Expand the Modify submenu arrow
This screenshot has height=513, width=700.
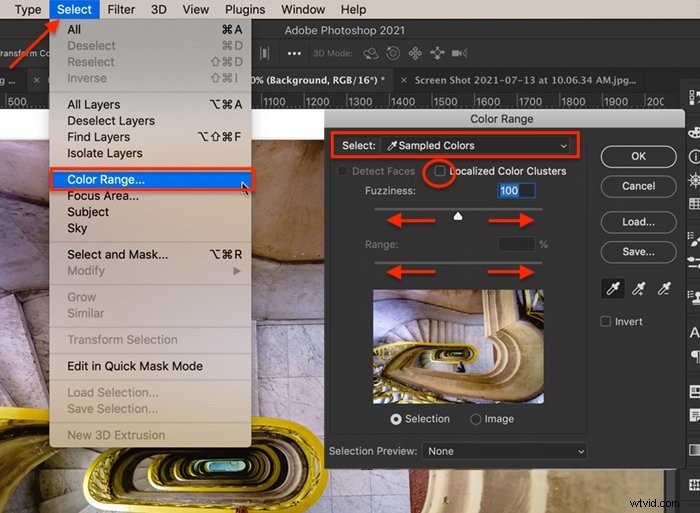point(236,271)
